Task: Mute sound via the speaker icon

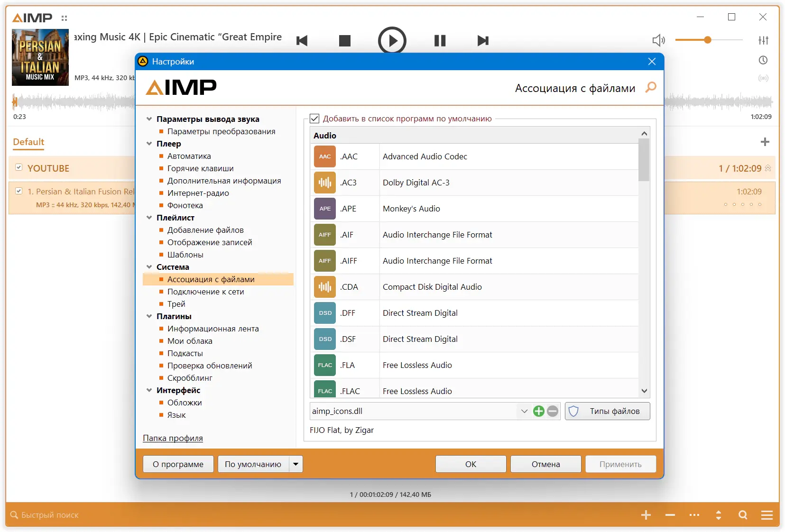Action: [x=659, y=40]
